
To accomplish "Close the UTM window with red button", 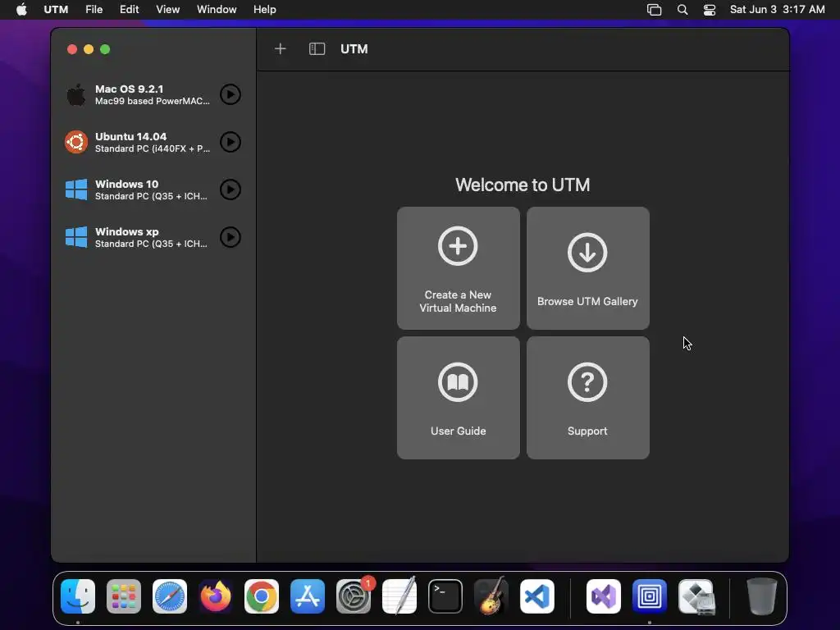I will pyautogui.click(x=72, y=49).
